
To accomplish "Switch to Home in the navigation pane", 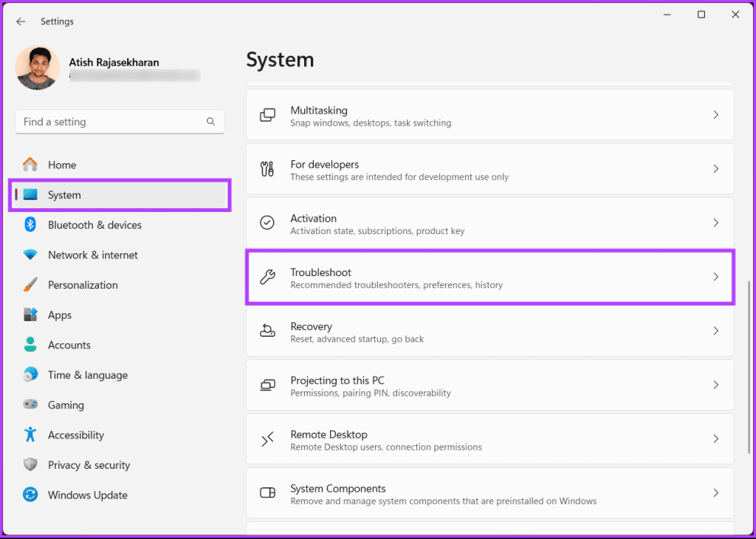I will 62,164.
